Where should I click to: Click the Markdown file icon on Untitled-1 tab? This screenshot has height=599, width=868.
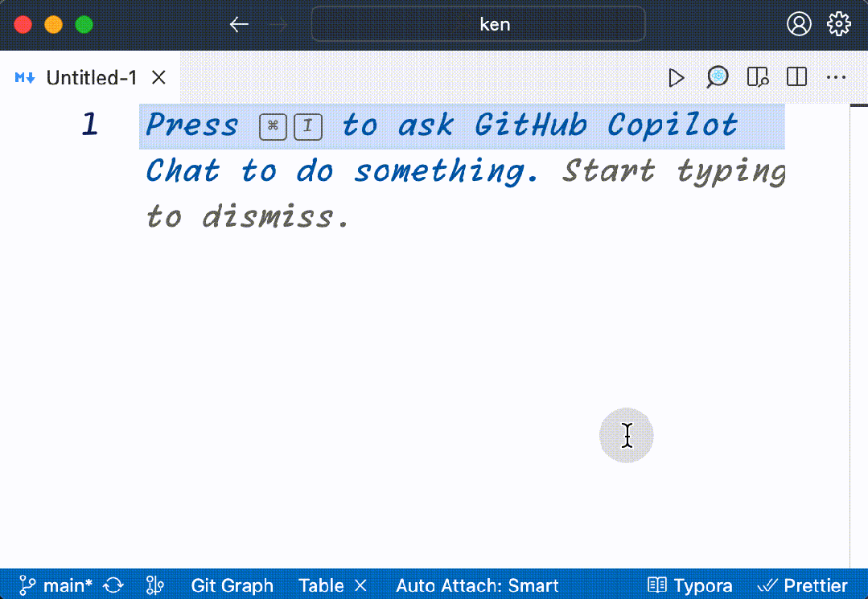[25, 77]
